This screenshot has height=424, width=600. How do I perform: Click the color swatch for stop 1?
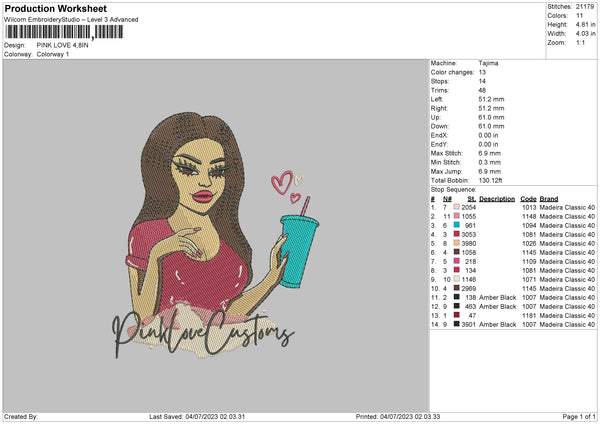457,207
